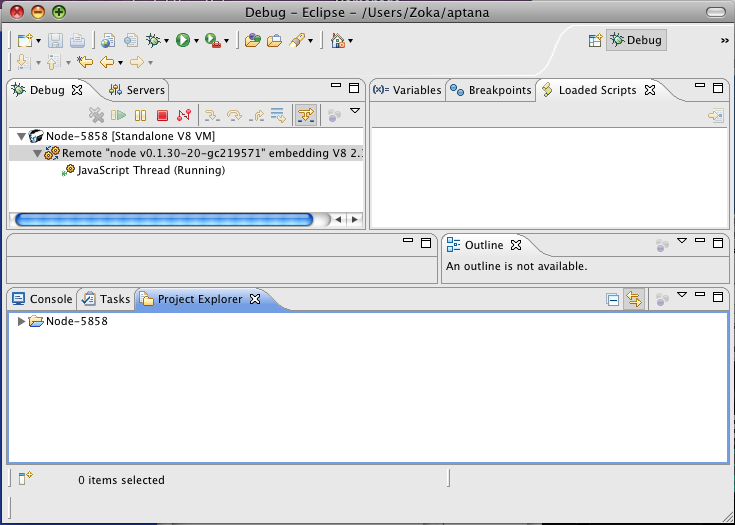Switch to the Servers tab

click(x=136, y=90)
